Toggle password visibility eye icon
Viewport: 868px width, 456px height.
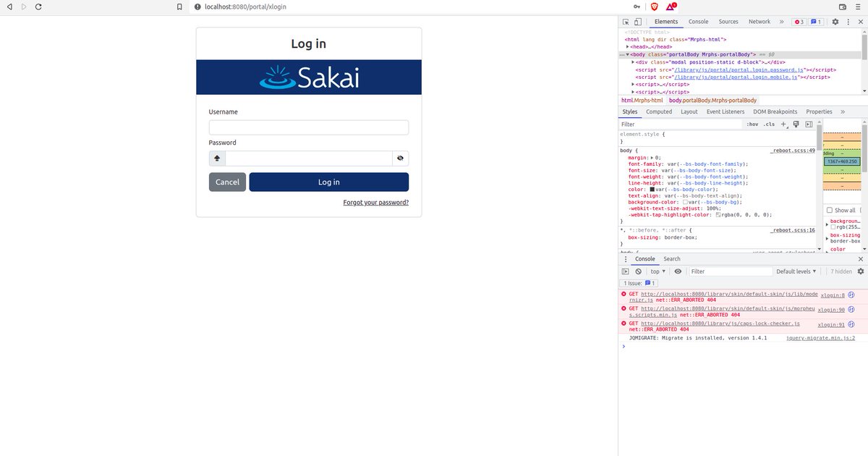(400, 159)
